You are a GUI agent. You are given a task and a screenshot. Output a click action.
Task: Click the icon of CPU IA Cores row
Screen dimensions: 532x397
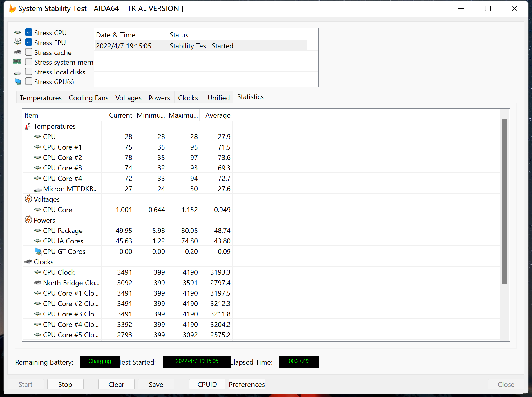pyautogui.click(x=37, y=241)
